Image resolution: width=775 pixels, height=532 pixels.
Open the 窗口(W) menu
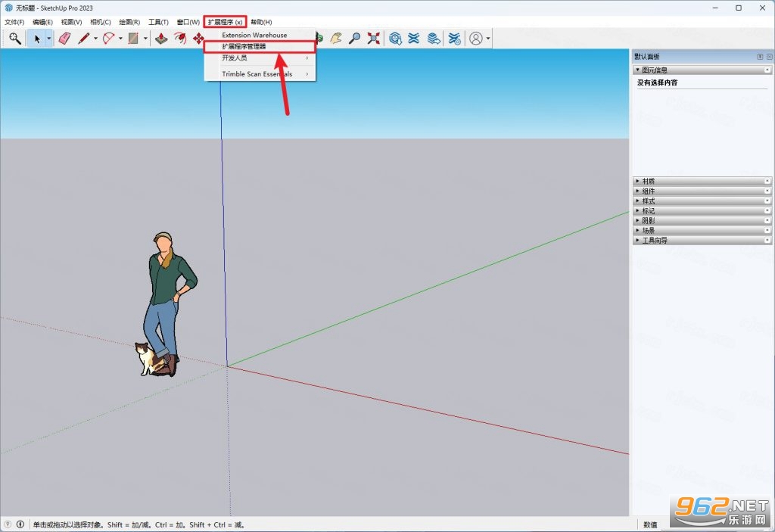(x=188, y=22)
